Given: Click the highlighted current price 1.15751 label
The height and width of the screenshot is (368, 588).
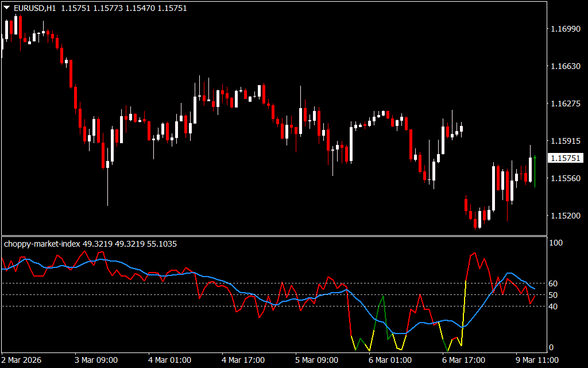Looking at the screenshot, I should click(x=566, y=158).
